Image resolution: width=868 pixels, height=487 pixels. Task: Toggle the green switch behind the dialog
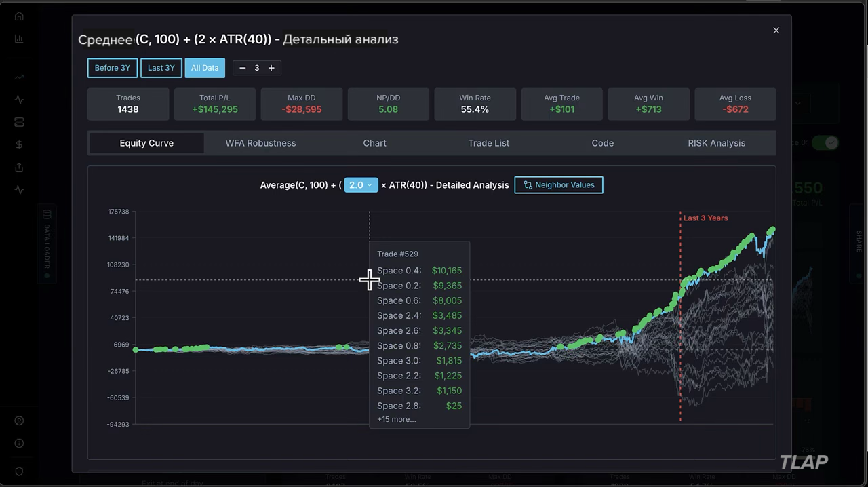[x=827, y=142]
